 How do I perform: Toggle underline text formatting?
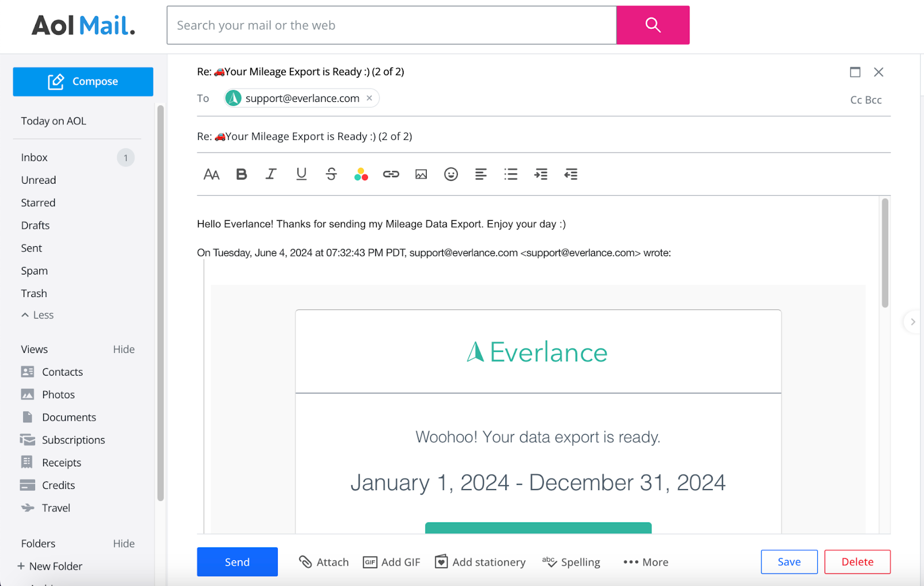301,174
